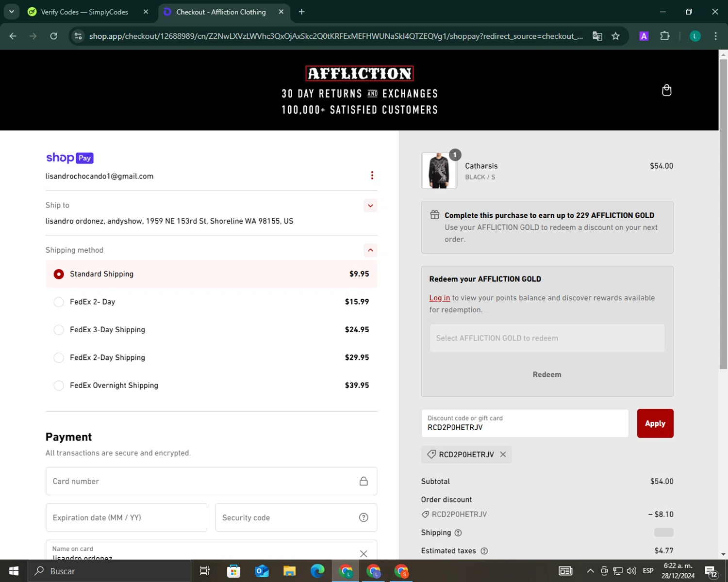Viewport: 728px width, 582px height.
Task: Open Outlook from the taskbar
Action: pyautogui.click(x=262, y=571)
